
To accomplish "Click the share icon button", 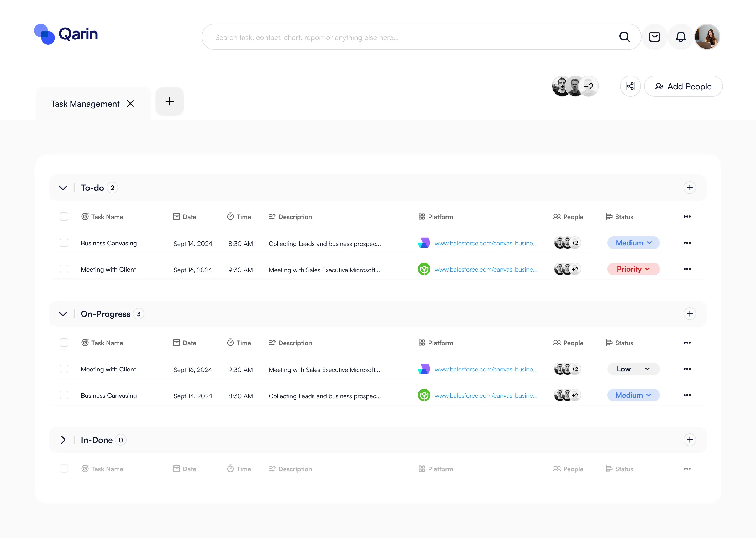I will [630, 86].
